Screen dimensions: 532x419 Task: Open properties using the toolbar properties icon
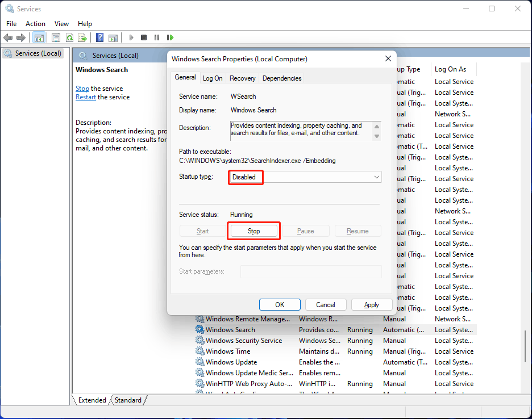pos(56,37)
